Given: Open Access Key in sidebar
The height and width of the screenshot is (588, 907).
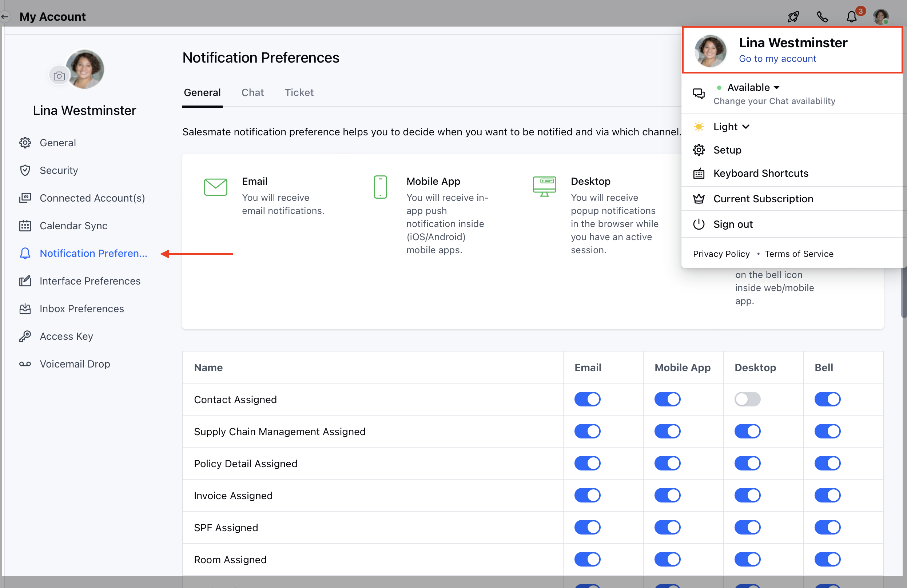Looking at the screenshot, I should tap(66, 336).
